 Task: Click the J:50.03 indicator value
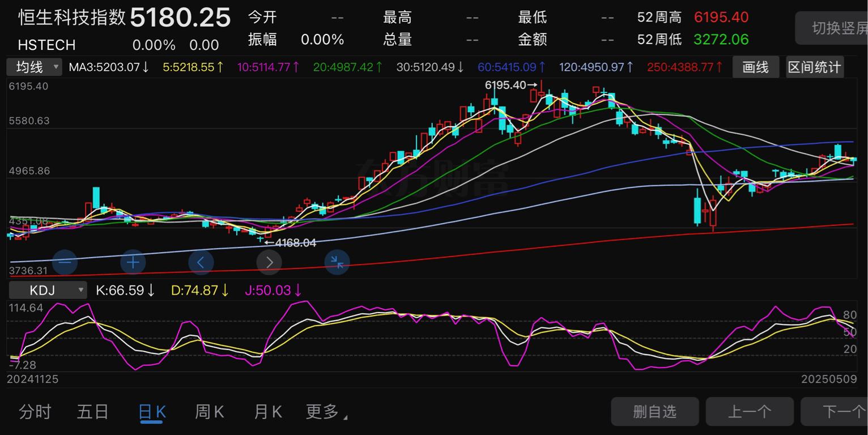click(x=274, y=291)
